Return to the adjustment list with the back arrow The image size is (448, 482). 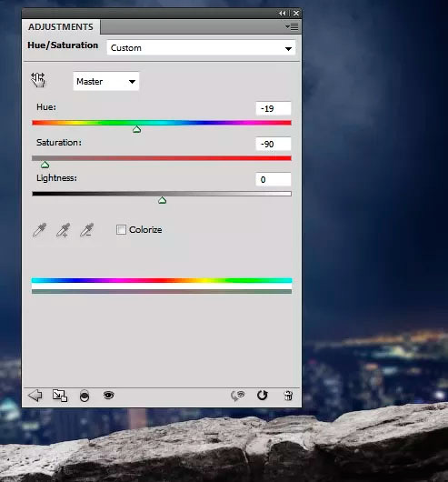coord(35,396)
